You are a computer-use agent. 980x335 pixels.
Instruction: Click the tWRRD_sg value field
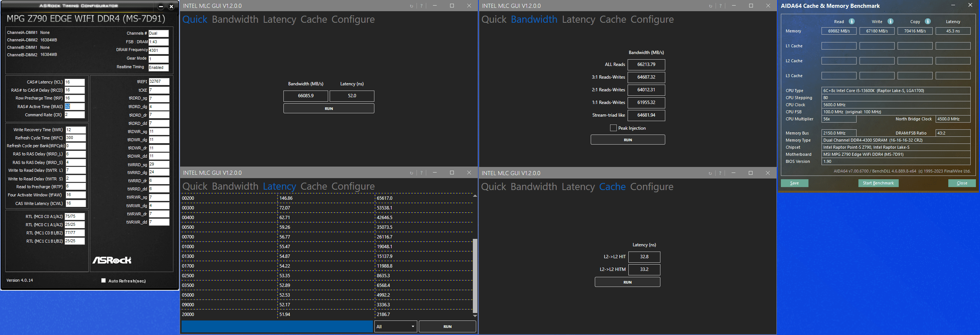tap(159, 164)
